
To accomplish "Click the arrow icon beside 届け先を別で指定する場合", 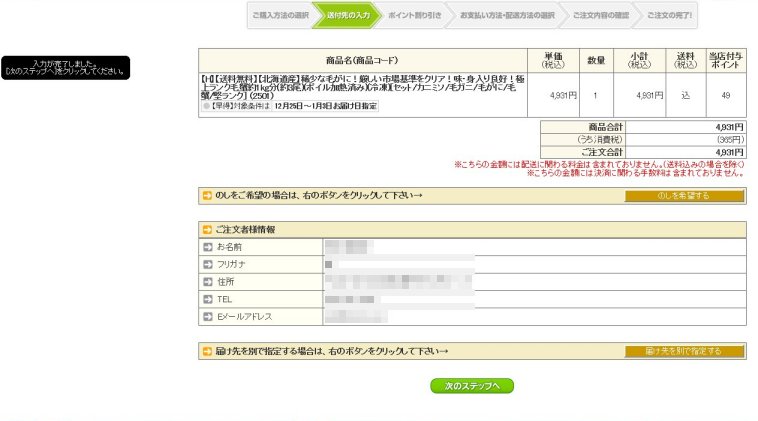I will (207, 351).
